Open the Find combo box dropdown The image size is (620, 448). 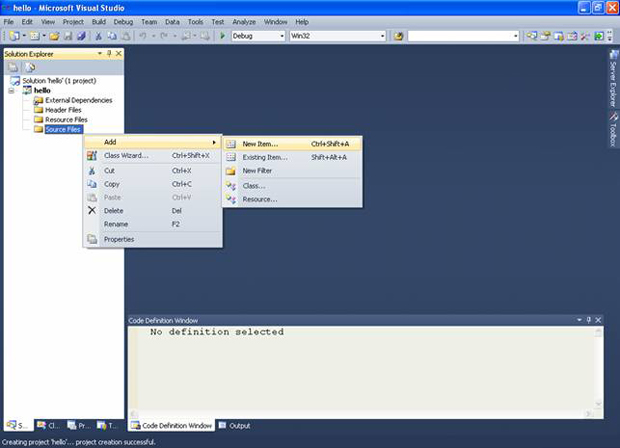515,36
